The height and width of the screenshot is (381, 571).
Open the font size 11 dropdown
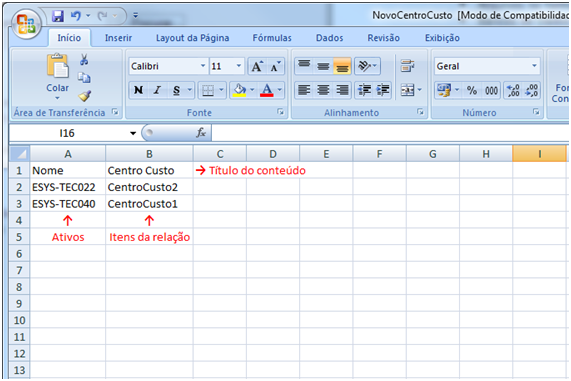(x=239, y=66)
